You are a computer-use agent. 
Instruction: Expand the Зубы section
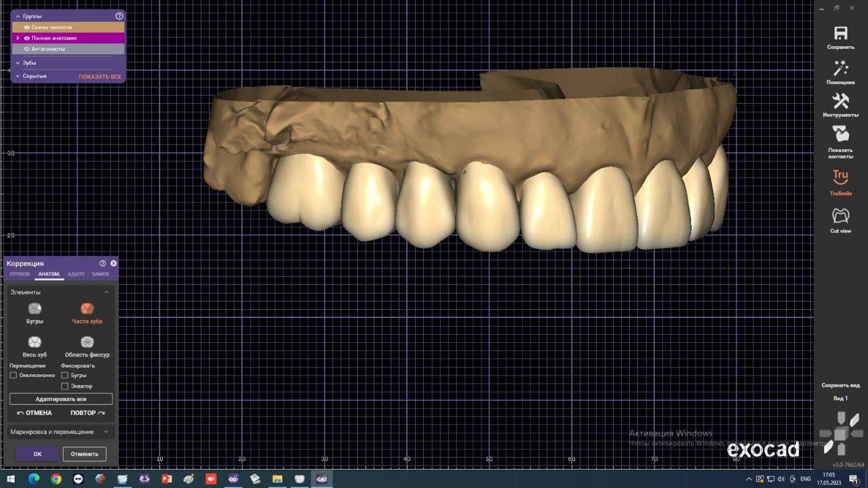pos(18,63)
